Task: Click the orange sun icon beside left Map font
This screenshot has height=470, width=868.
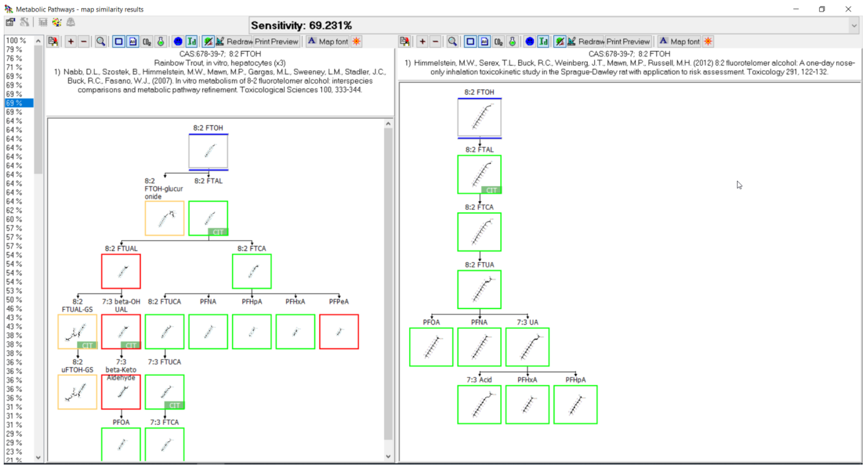Action: point(356,41)
